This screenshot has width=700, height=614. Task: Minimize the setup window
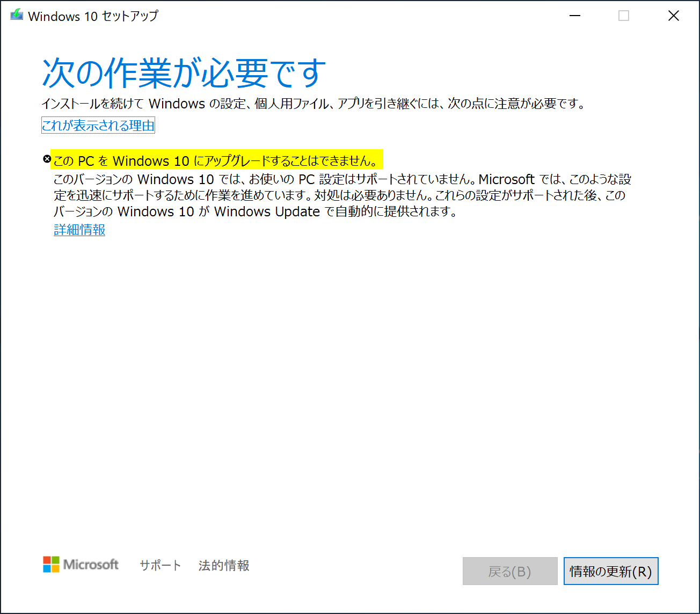574,16
